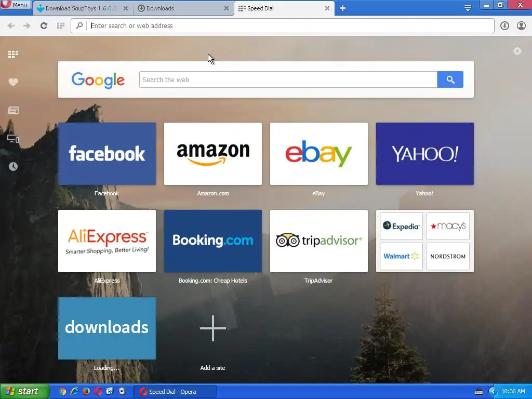Open macy's in the folder tile
The image size is (532, 399).
pyautogui.click(x=448, y=226)
